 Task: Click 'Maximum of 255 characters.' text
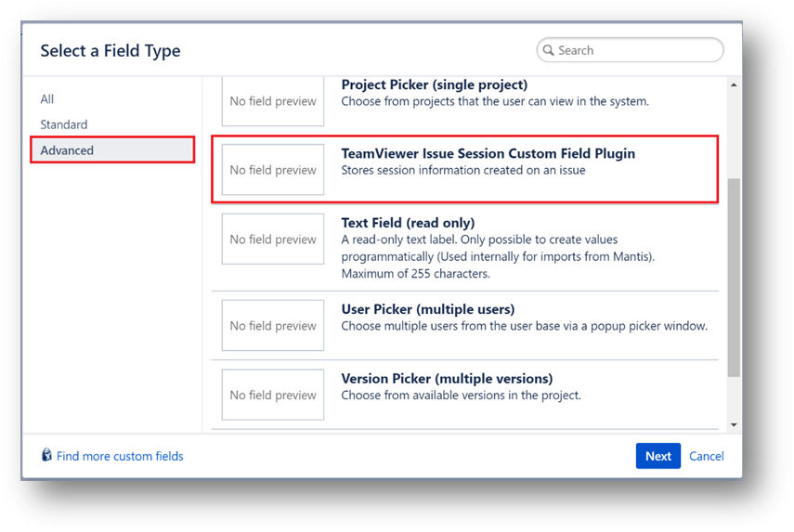pyautogui.click(x=416, y=274)
